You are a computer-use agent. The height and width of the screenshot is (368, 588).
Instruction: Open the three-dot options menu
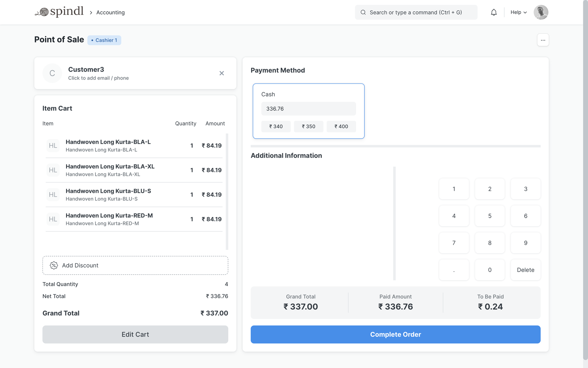(x=543, y=40)
